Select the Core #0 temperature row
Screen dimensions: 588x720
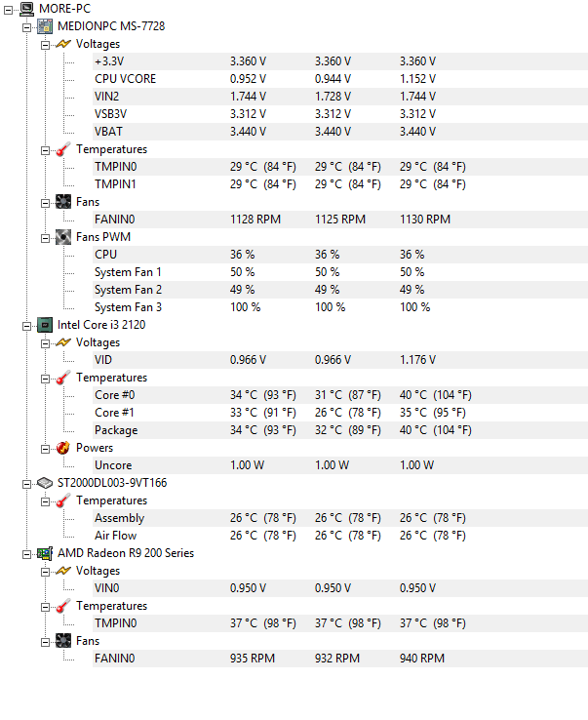pos(115,395)
